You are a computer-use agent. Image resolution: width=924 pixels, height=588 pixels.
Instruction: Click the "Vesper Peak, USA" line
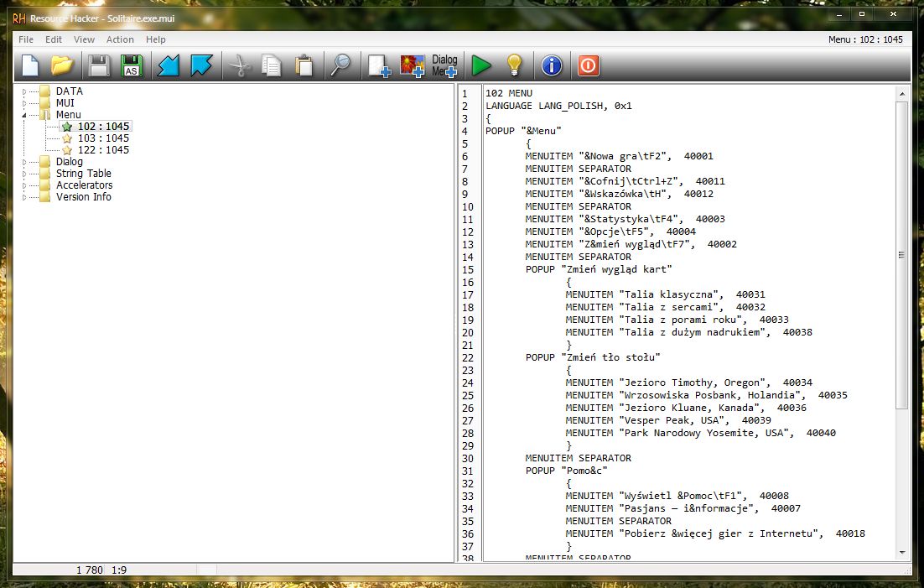[668, 420]
